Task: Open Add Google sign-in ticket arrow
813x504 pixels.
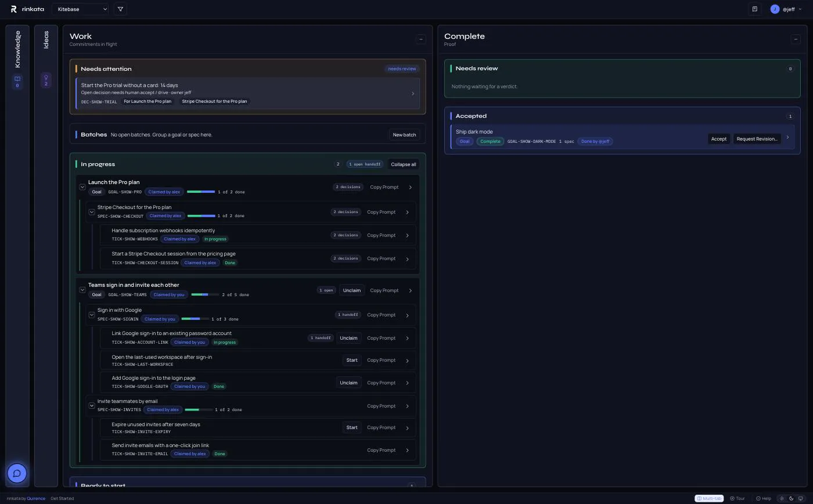Action: coord(407,383)
